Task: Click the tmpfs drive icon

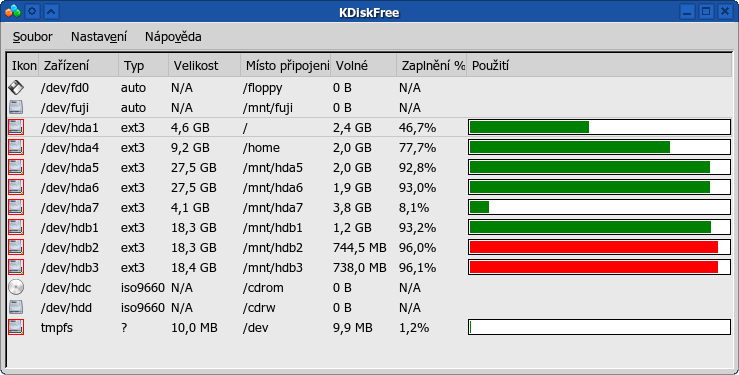Action: point(16,327)
